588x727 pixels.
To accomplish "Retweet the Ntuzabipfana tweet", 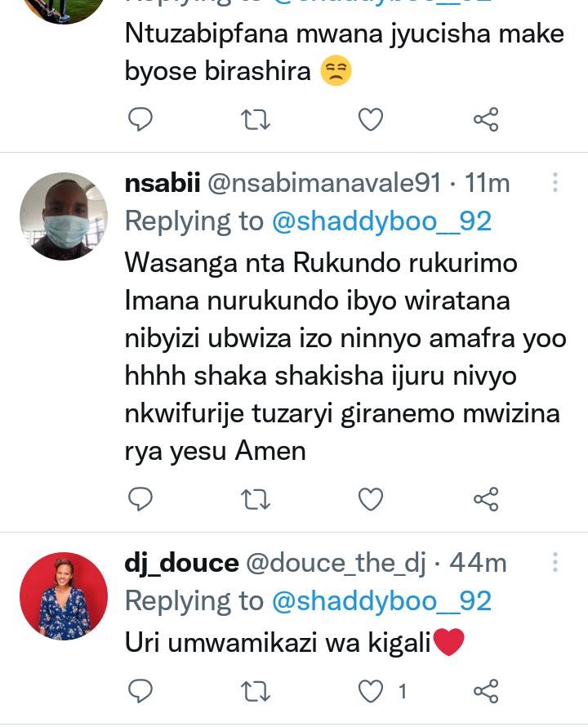I will pos(257,120).
